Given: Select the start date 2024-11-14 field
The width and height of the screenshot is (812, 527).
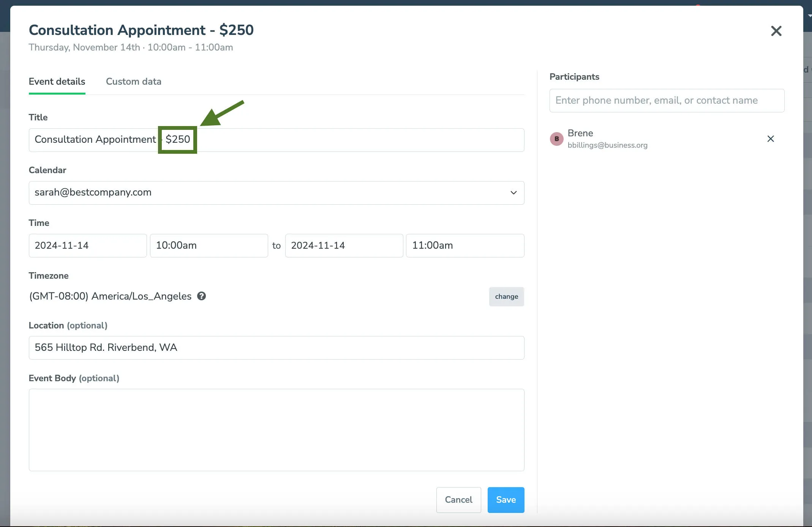Looking at the screenshot, I should (87, 245).
